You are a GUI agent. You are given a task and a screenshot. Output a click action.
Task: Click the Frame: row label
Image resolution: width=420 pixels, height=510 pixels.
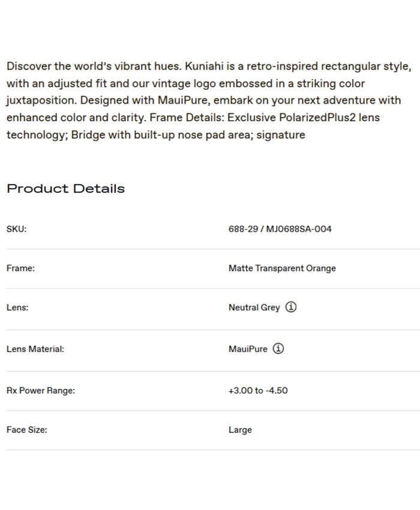pyautogui.click(x=20, y=269)
